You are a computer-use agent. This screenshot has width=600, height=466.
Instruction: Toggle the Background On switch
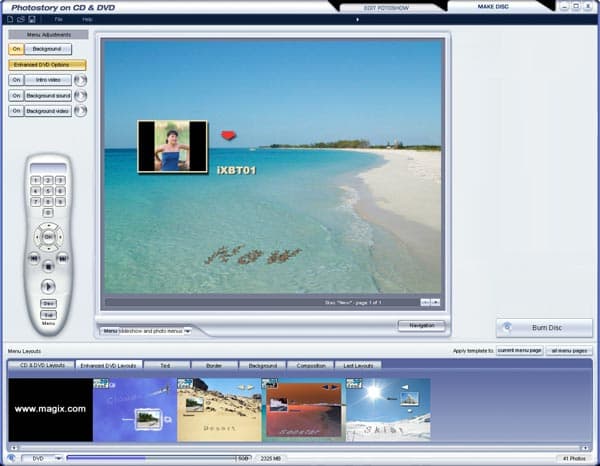click(16, 49)
